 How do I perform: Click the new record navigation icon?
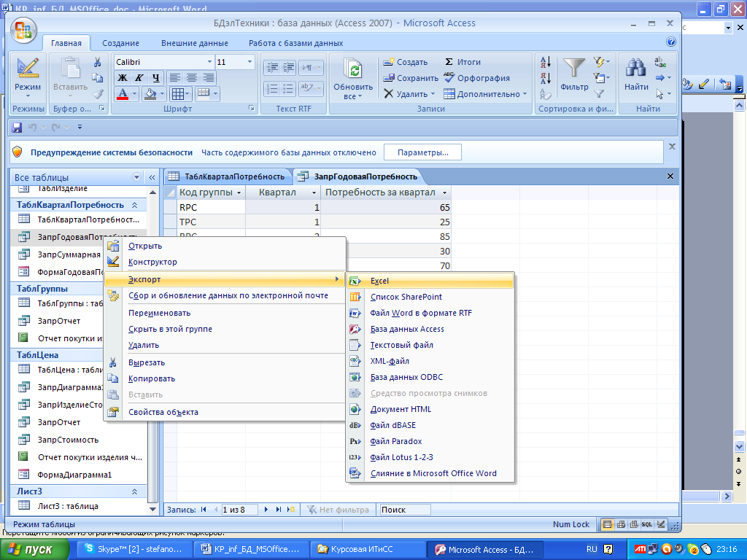tap(291, 510)
